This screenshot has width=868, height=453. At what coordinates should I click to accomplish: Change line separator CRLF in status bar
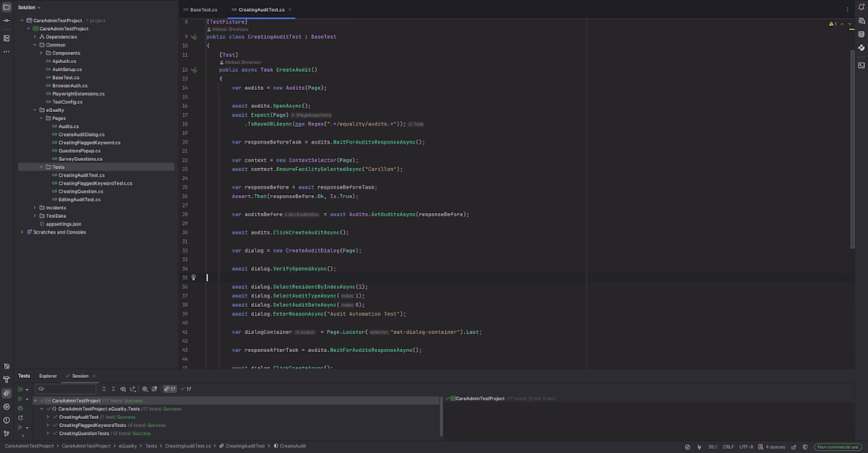728,447
